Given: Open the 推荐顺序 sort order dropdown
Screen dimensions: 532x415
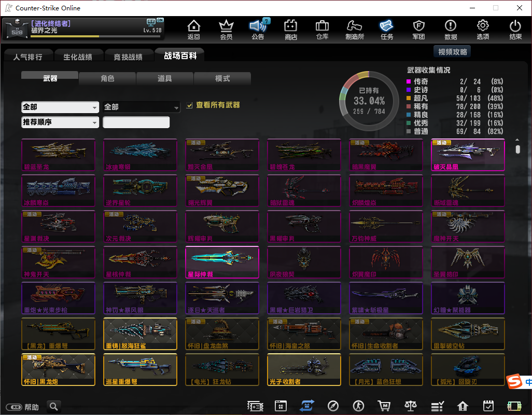Looking at the screenshot, I should 60,122.
